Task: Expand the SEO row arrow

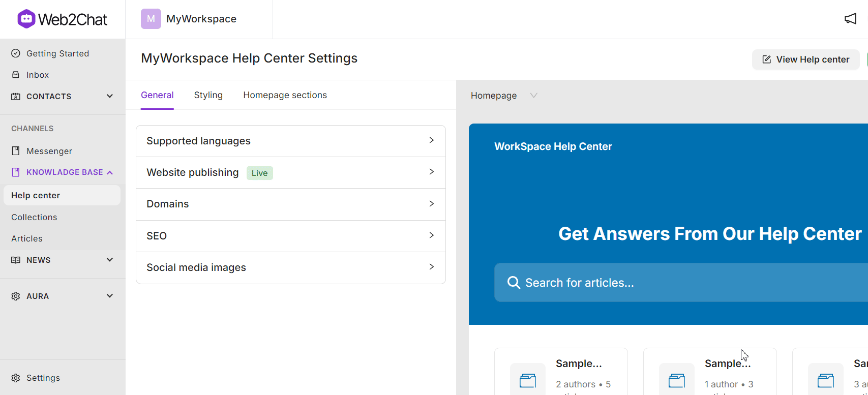Action: (x=431, y=235)
